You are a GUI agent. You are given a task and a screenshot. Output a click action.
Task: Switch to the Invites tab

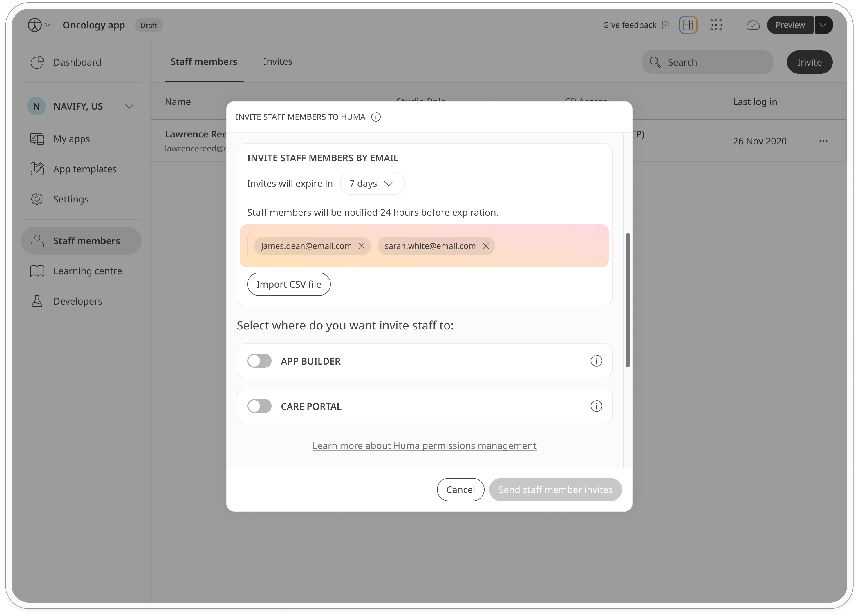[x=278, y=61]
